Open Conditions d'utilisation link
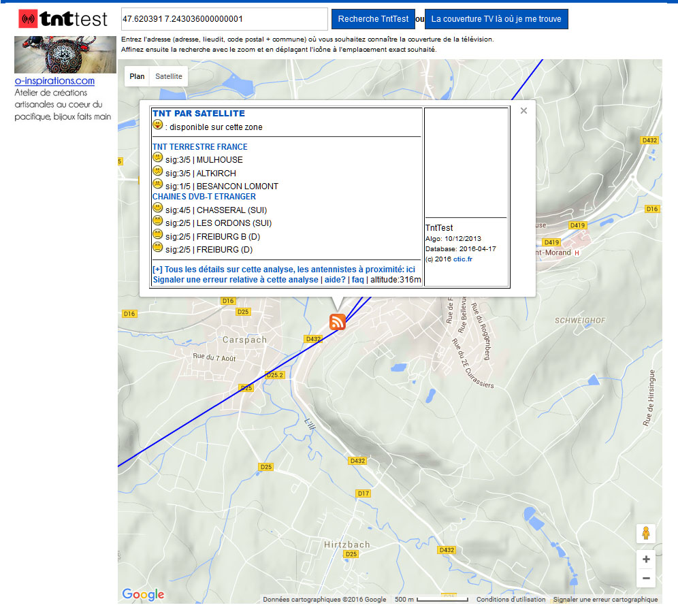This screenshot has width=678, height=616. pos(511,599)
